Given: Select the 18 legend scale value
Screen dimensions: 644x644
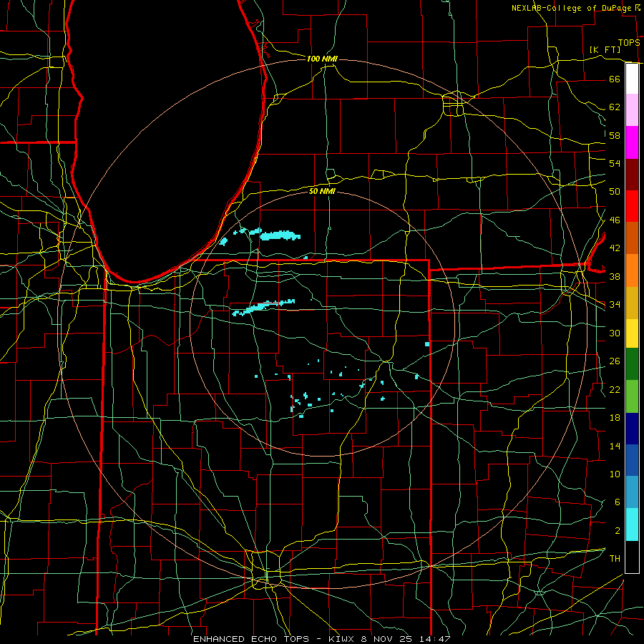Looking at the screenshot, I should [x=615, y=418].
